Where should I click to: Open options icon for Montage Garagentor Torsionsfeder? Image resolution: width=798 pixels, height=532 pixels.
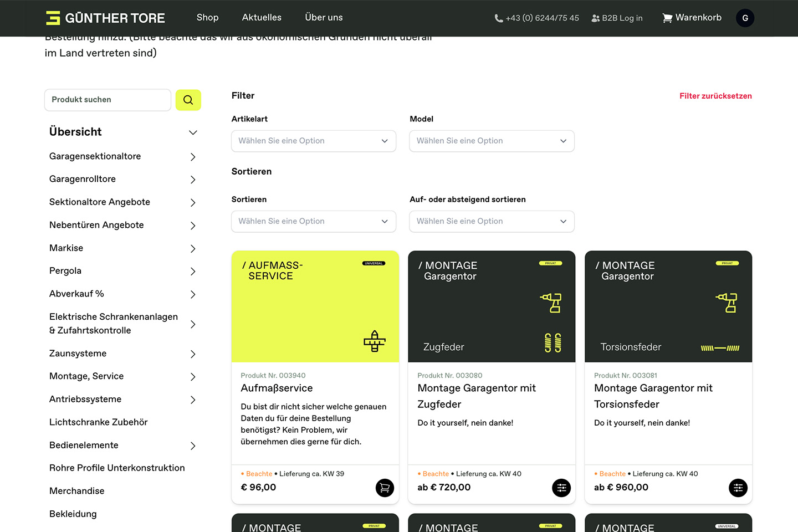[738, 488]
